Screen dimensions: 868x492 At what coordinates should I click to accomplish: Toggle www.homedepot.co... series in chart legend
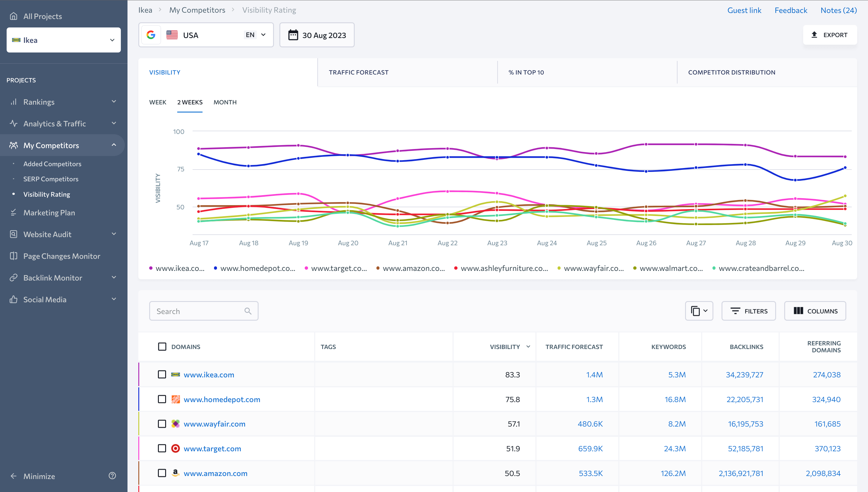pos(255,268)
